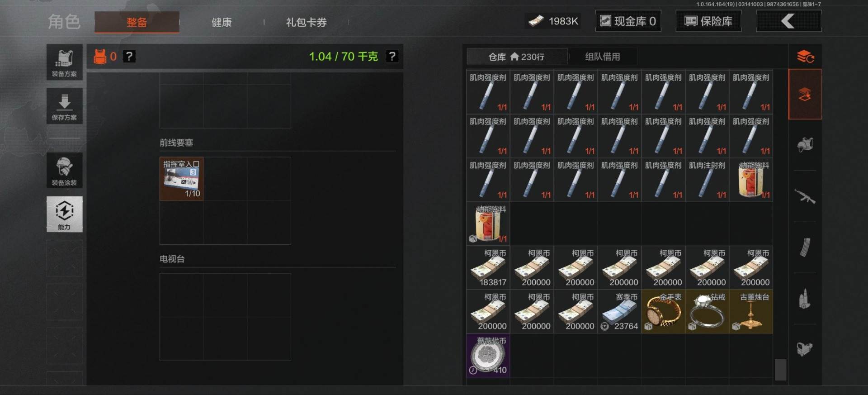Open the 装备涂装 equipment skin icon
The width and height of the screenshot is (868, 395).
click(64, 170)
